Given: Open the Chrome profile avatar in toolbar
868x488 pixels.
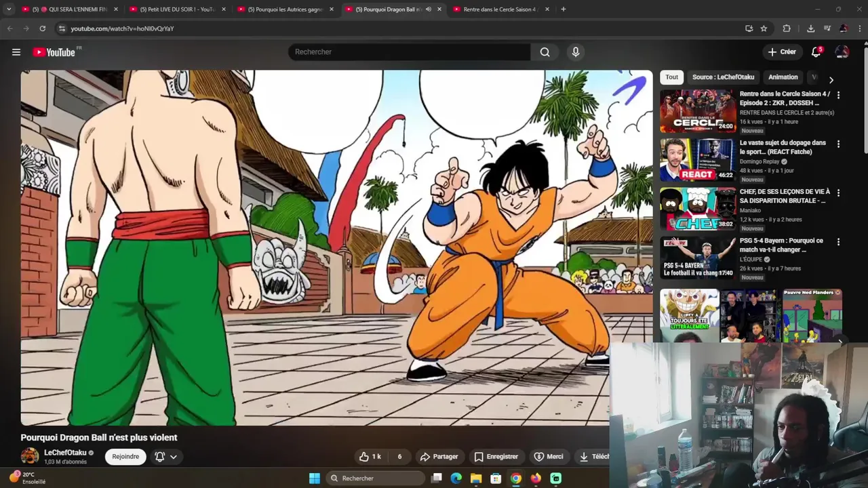Looking at the screenshot, I should coord(844,28).
